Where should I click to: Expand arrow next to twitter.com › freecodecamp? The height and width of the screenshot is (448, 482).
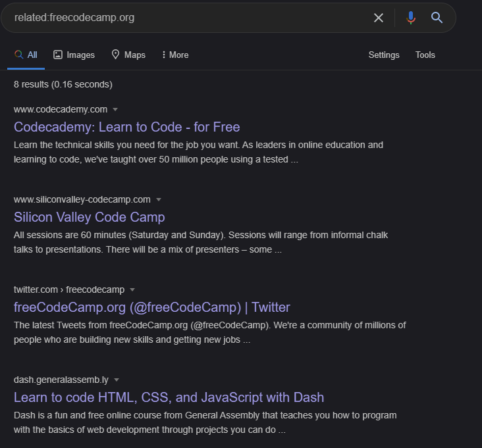[x=132, y=289]
